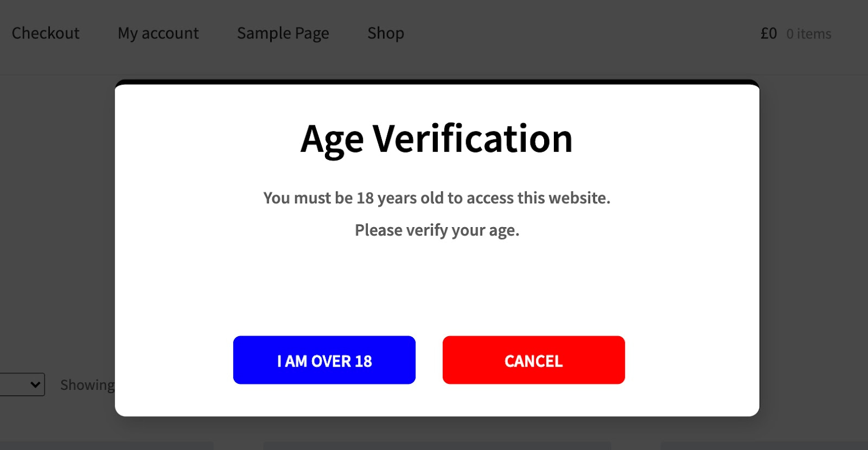Click the CANCEL button to leave the site

tap(533, 360)
